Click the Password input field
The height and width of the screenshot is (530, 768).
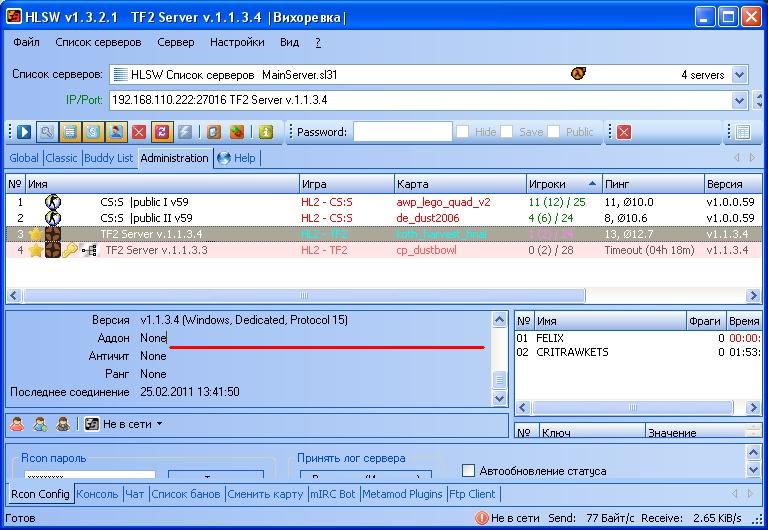[x=403, y=132]
